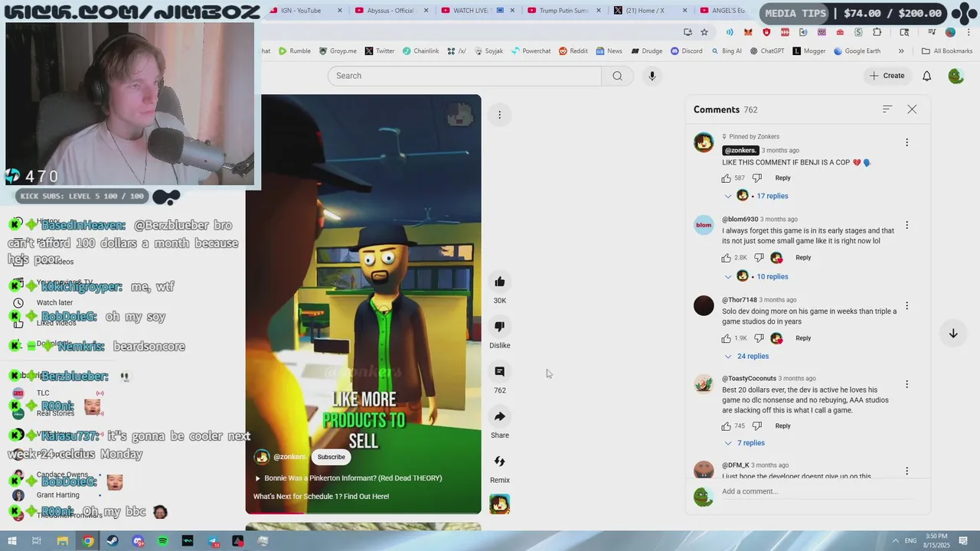Open the Chrome profile avatar
This screenshot has height=551, width=980.
click(x=950, y=32)
